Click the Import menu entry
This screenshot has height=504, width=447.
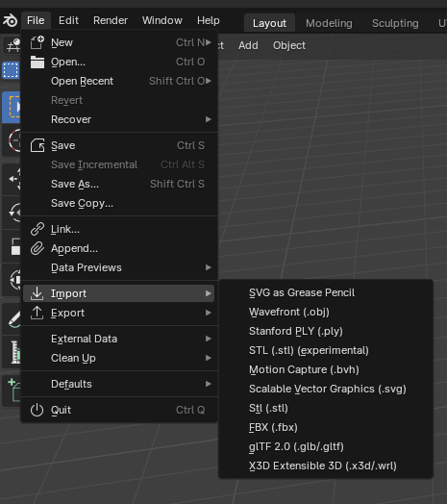pyautogui.click(x=119, y=293)
